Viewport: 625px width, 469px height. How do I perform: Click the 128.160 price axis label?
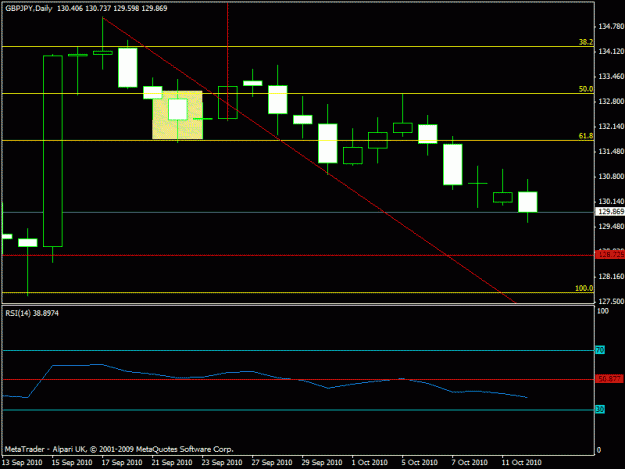(611, 276)
